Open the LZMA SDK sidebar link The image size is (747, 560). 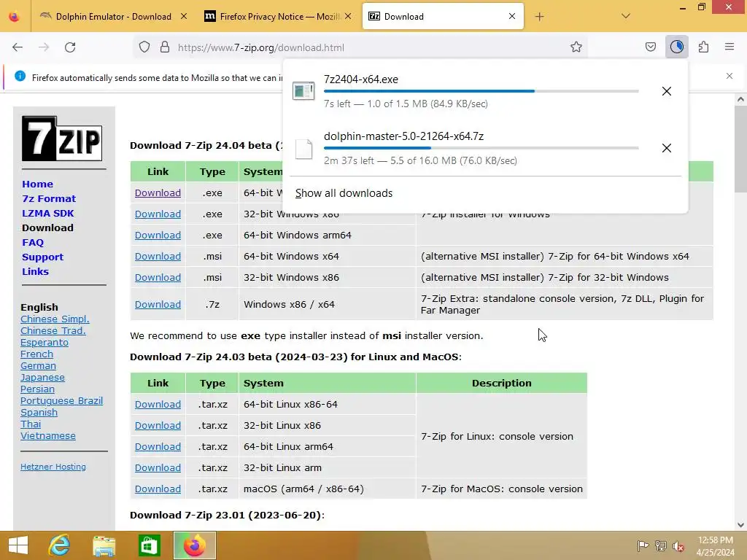click(47, 214)
